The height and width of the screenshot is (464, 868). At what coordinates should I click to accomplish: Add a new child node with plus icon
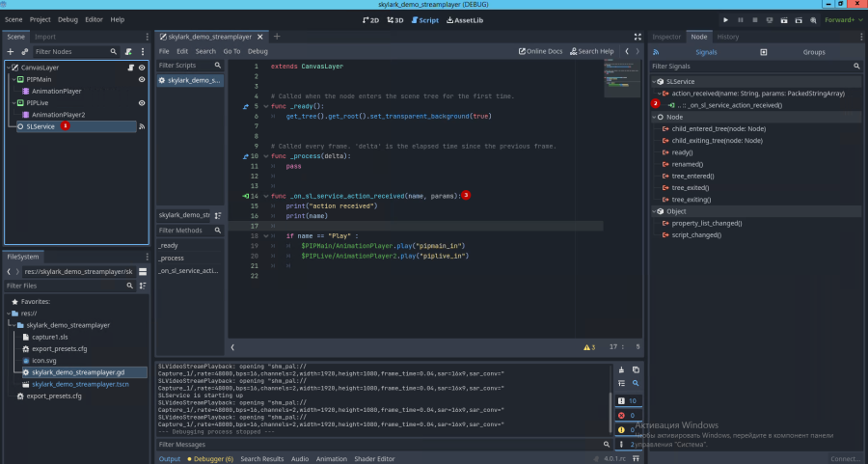pos(10,51)
